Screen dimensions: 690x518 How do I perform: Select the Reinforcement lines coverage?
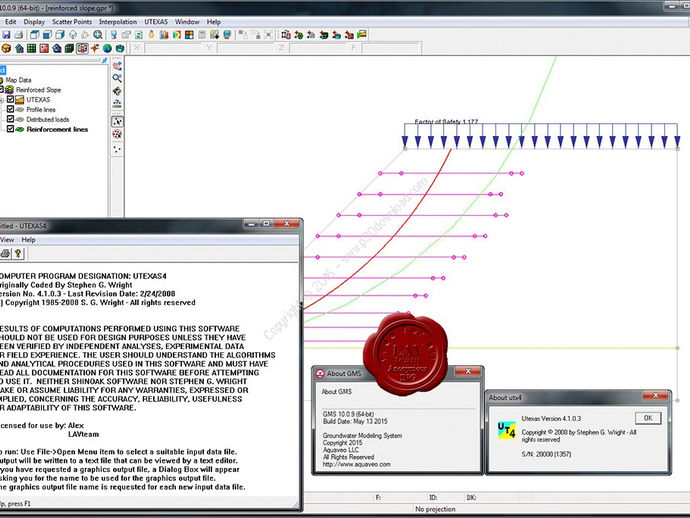coord(57,129)
